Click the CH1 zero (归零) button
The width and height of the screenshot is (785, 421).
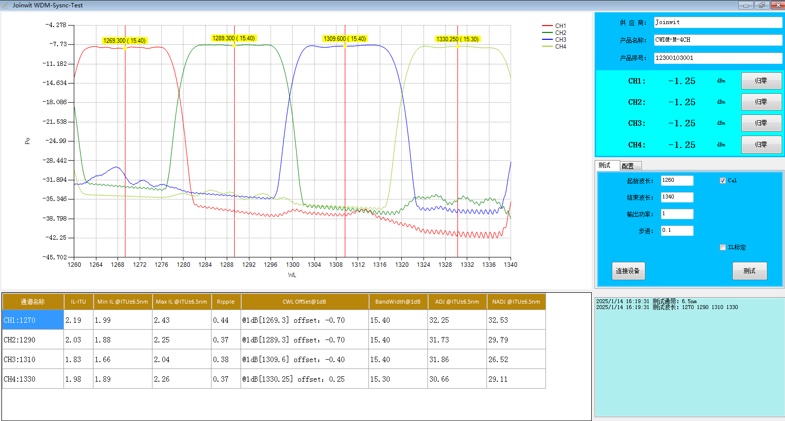[761, 81]
